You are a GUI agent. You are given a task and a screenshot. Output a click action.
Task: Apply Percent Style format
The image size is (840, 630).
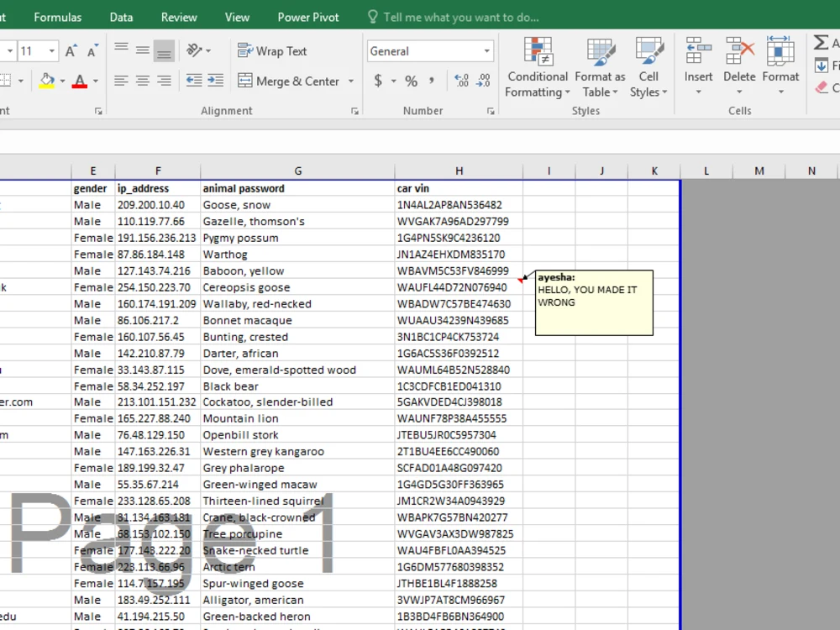click(x=411, y=81)
